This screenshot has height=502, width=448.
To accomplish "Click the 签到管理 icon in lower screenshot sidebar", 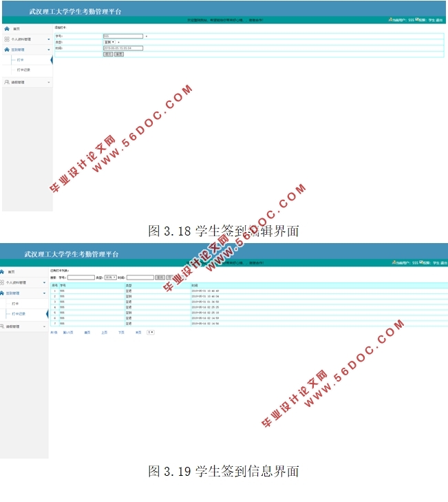I will click(3, 293).
